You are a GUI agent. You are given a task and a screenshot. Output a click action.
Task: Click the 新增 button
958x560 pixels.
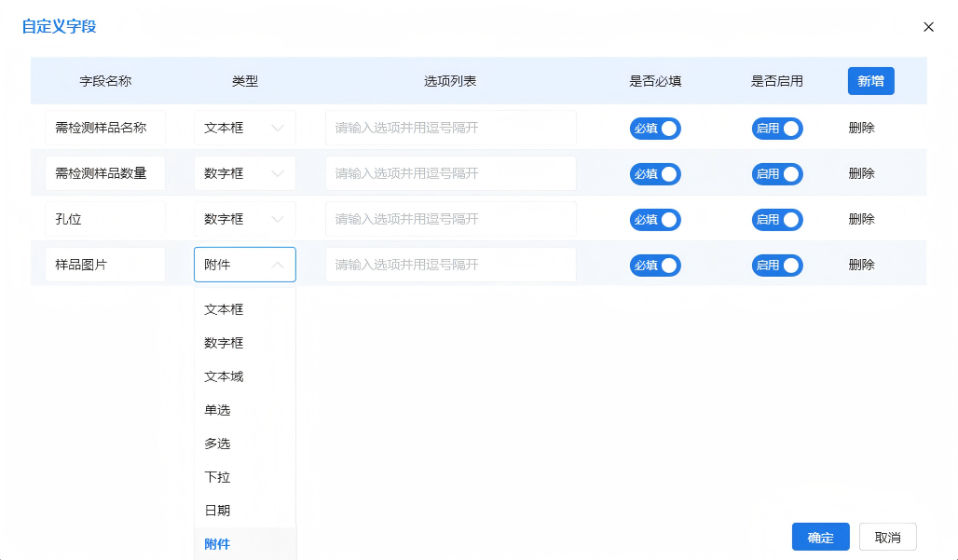870,81
